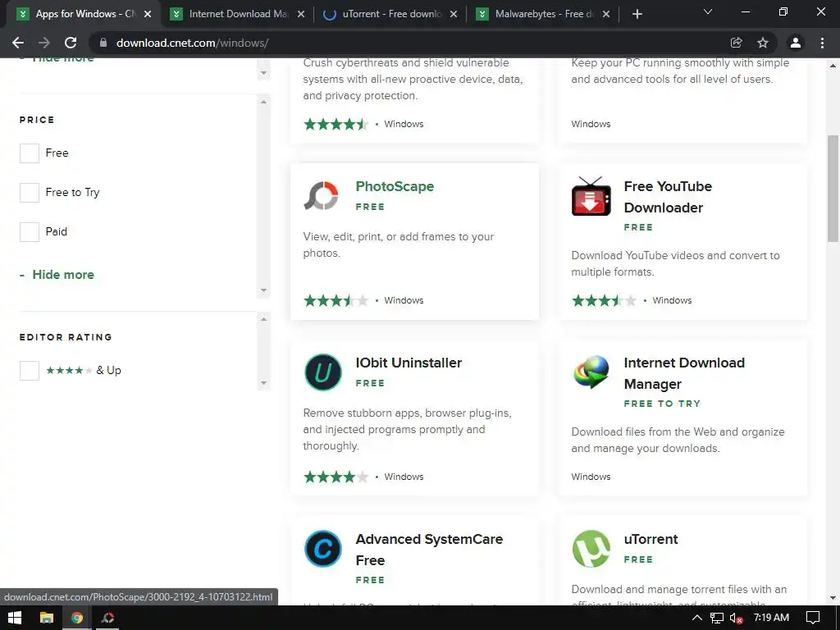This screenshot has width=840, height=630.
Task: Check the Paid price filter
Action: 30,232
